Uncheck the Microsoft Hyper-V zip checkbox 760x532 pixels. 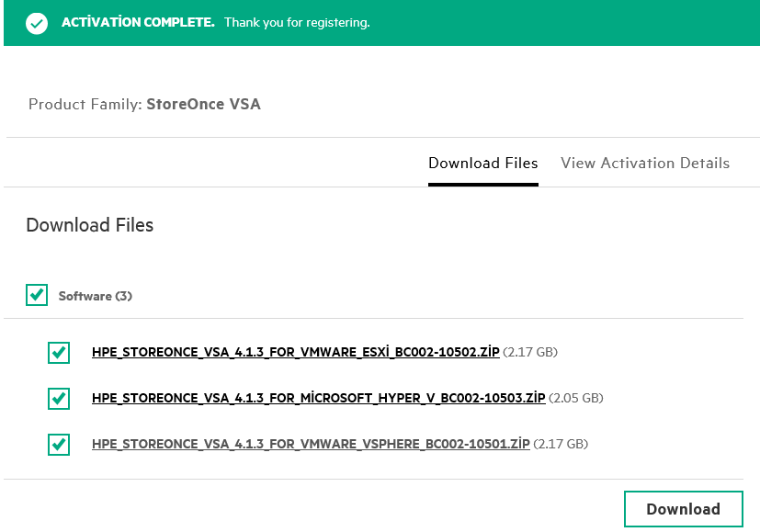[x=59, y=398]
